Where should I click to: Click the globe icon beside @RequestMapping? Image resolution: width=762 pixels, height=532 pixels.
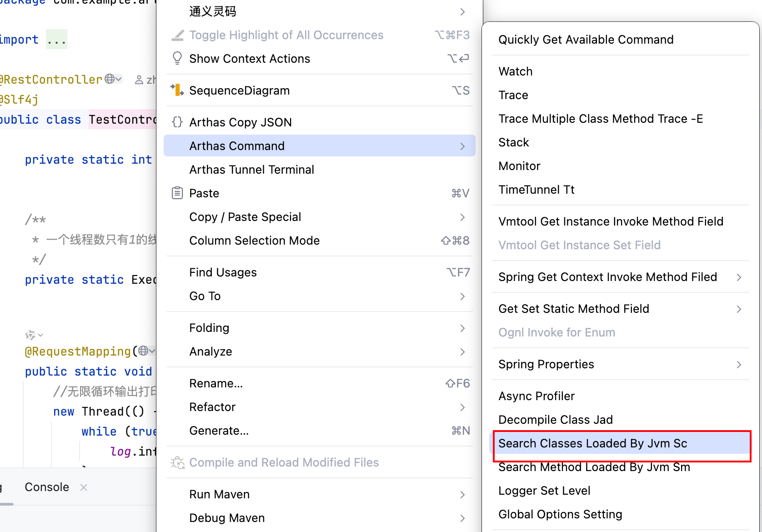(144, 351)
